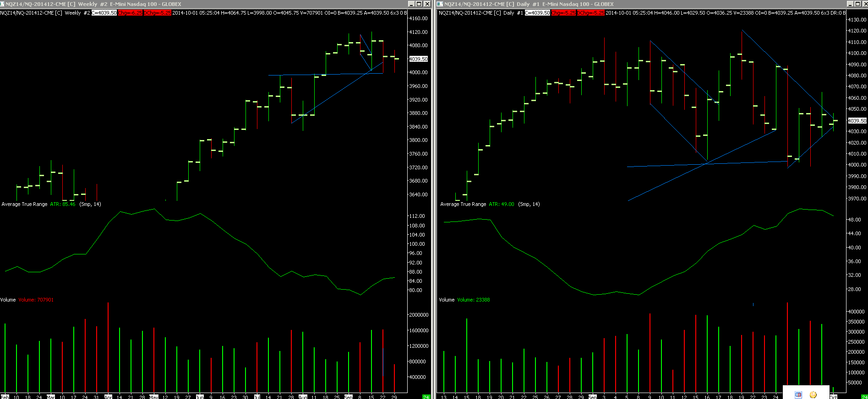Viewport: 868px width, 399px height.
Task: Maximize the Weekly chart window
Action: 419,4
